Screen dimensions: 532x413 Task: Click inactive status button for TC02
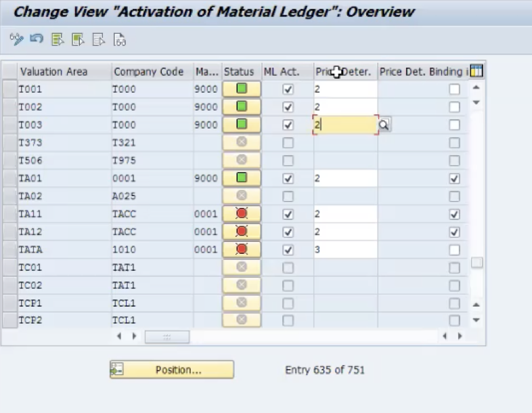[242, 285]
